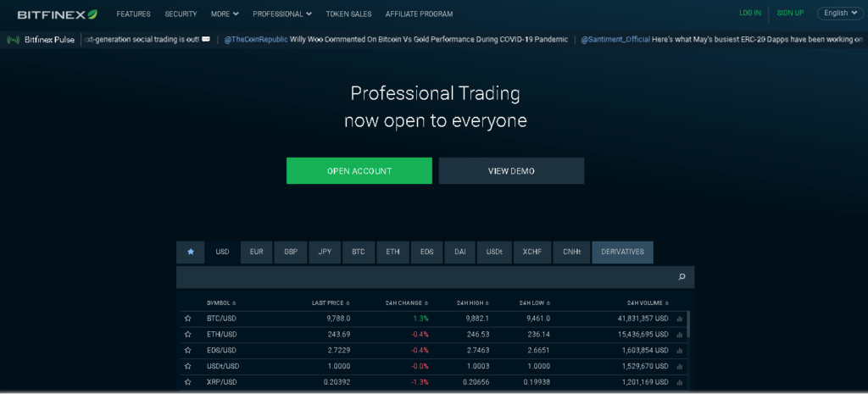The width and height of the screenshot is (868, 394).
Task: Click the Bitfinex logo
Action: [57, 14]
